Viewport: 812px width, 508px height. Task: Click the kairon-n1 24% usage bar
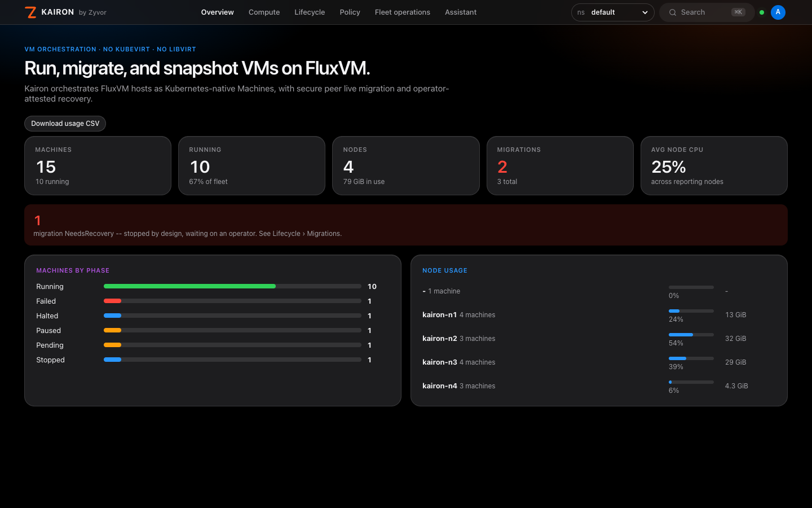(x=691, y=311)
